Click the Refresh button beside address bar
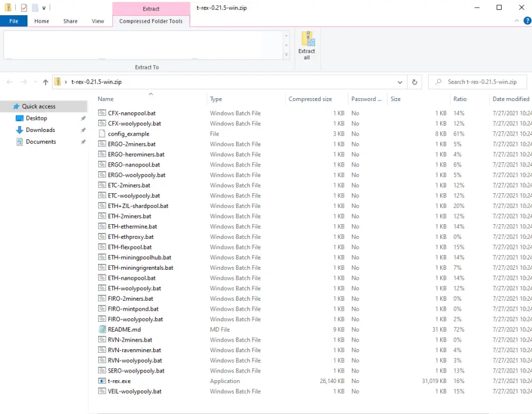Viewport: 532px width, 414px height. click(x=414, y=82)
